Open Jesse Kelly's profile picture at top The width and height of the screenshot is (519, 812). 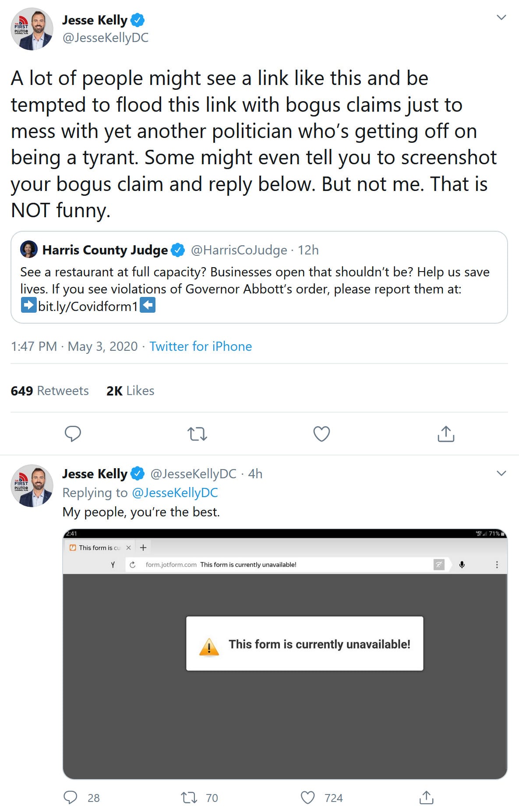tap(32, 29)
